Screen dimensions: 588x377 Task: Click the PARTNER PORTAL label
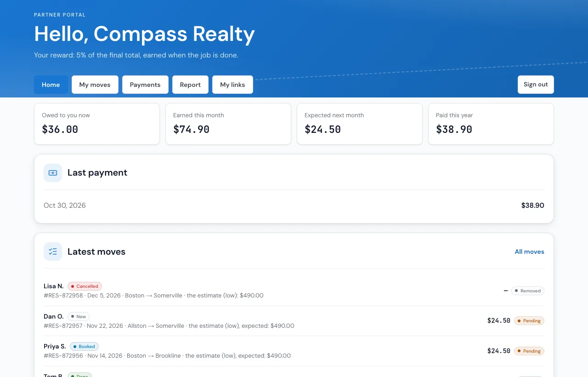[60, 15]
